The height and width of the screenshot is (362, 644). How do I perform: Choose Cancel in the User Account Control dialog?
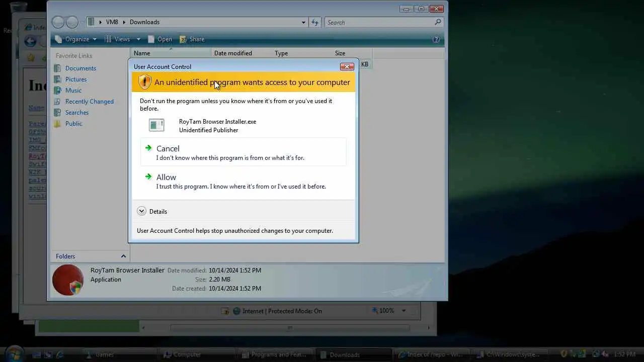coord(244,152)
